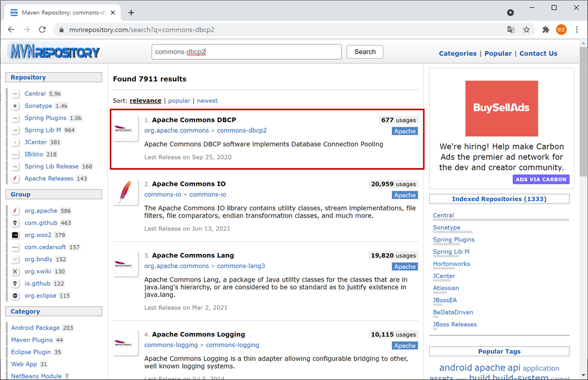Click into the search query input field
Screen dimensions: 588x380
click(247, 52)
